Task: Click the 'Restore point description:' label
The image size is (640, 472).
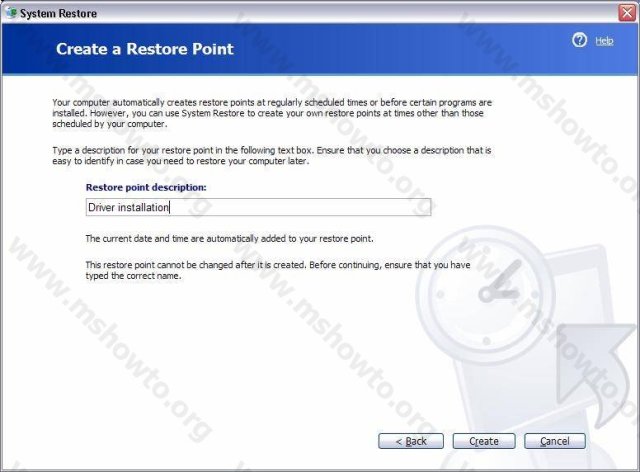Action: (x=146, y=187)
